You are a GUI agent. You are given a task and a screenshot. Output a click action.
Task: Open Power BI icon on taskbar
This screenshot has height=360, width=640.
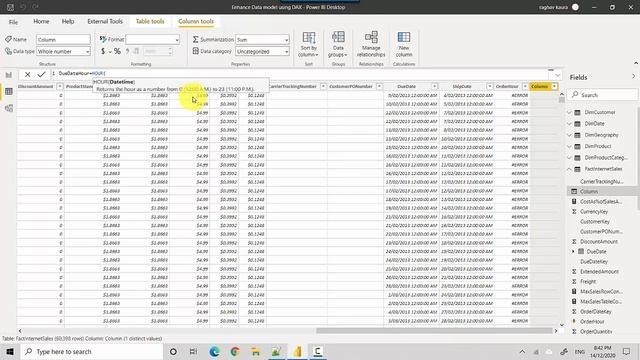(297, 351)
